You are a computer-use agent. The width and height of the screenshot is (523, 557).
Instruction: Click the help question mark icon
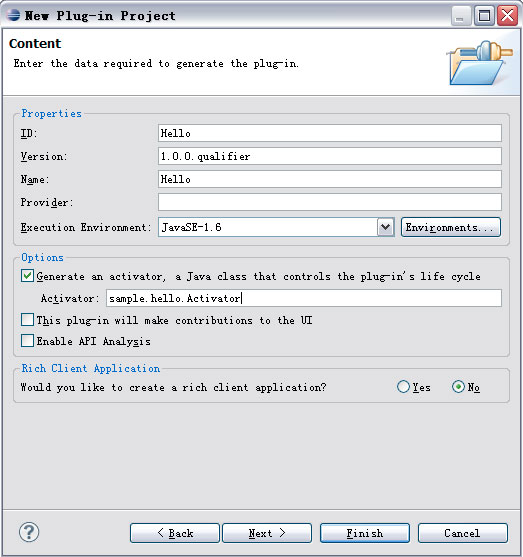29,532
